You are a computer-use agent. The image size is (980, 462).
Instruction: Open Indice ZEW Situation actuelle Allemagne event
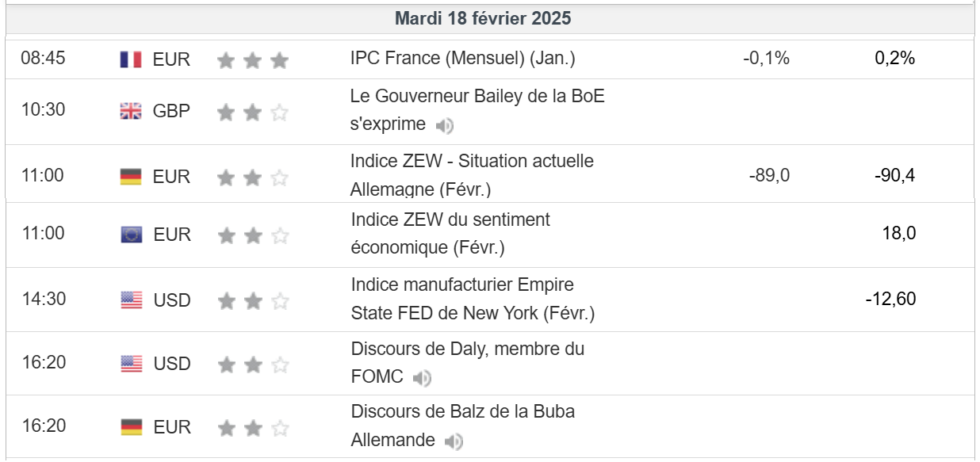click(x=472, y=162)
